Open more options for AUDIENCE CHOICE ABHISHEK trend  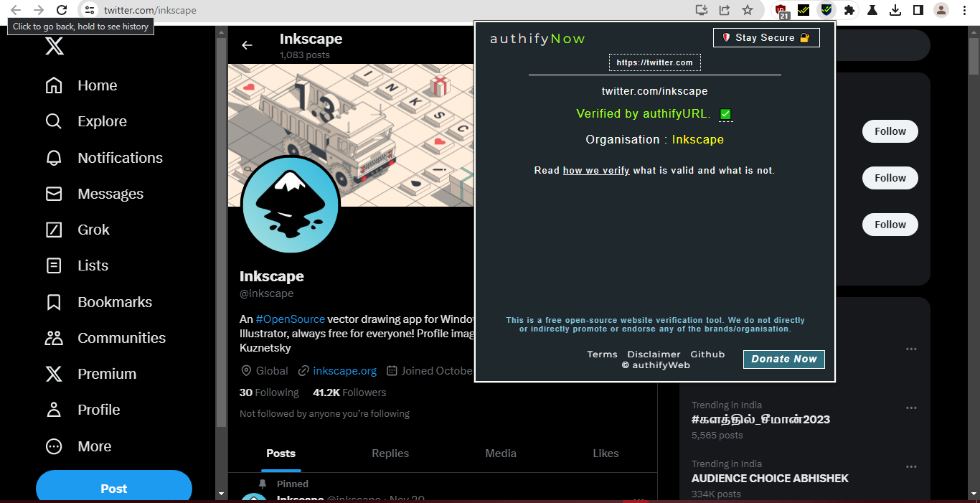click(911, 467)
